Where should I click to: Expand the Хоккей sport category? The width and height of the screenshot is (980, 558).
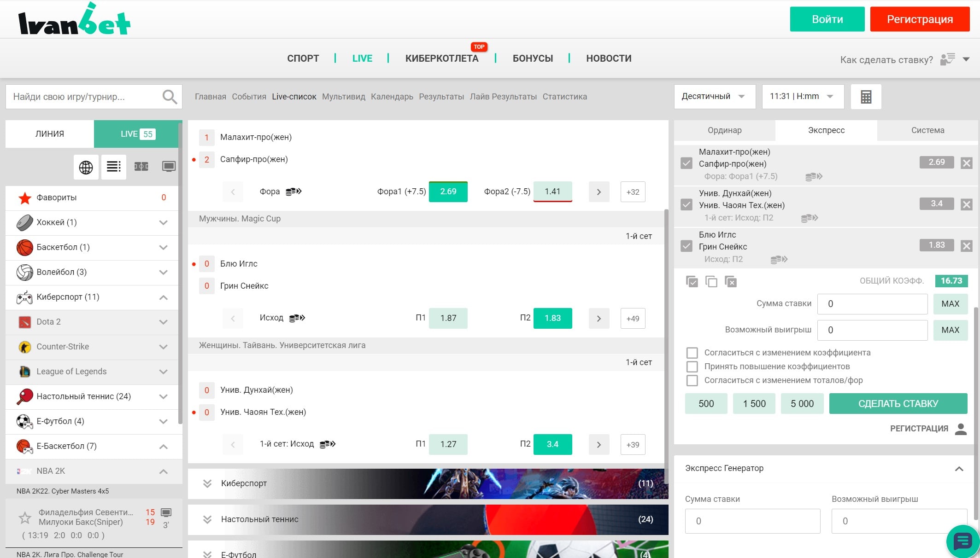tap(163, 222)
